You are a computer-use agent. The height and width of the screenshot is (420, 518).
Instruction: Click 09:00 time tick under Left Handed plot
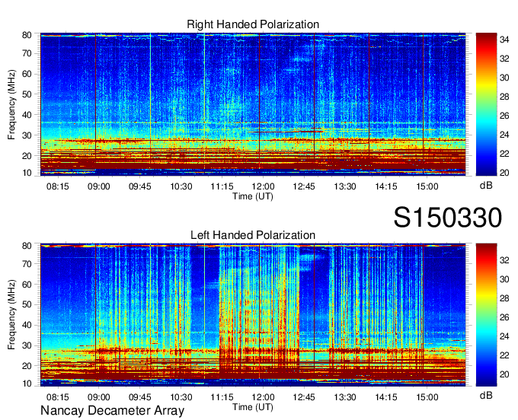point(98,397)
